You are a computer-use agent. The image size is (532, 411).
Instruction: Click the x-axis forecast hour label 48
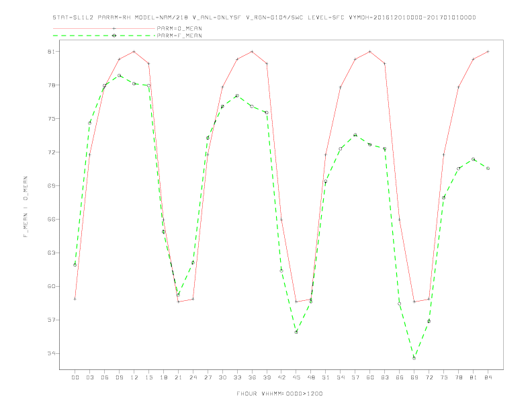click(311, 377)
